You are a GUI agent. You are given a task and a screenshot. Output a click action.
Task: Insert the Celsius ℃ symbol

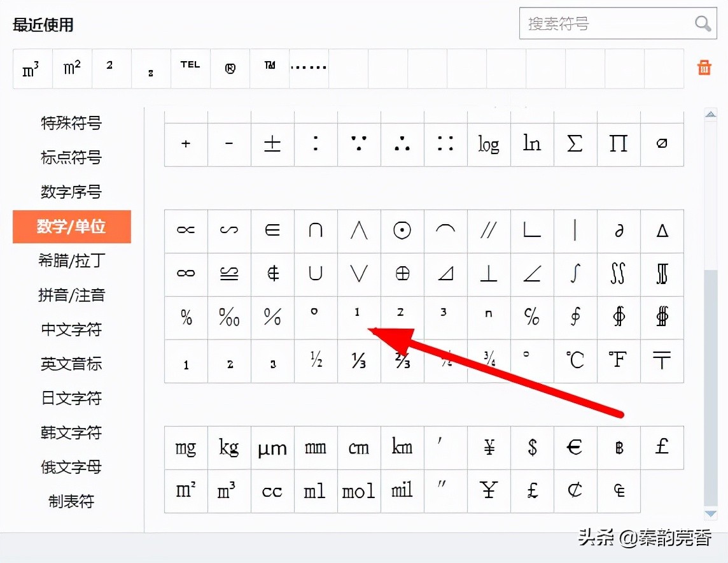pos(575,361)
